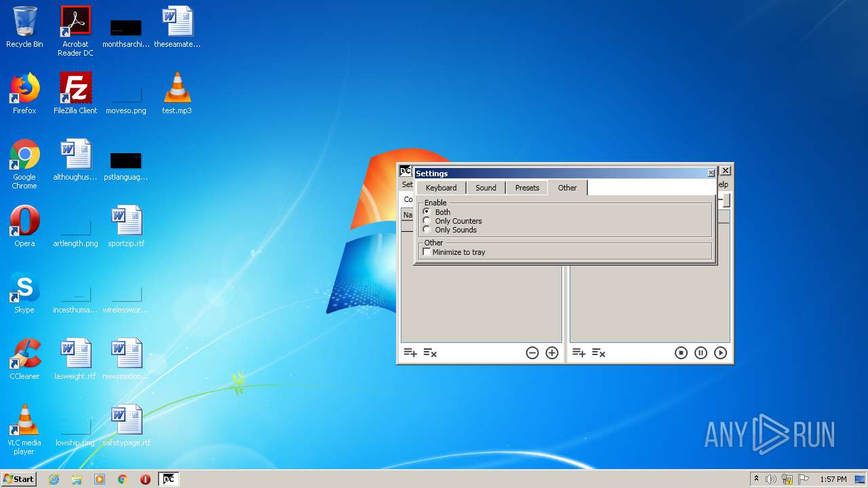Click add sound list icon in right panel
868x488 pixels.
578,352
